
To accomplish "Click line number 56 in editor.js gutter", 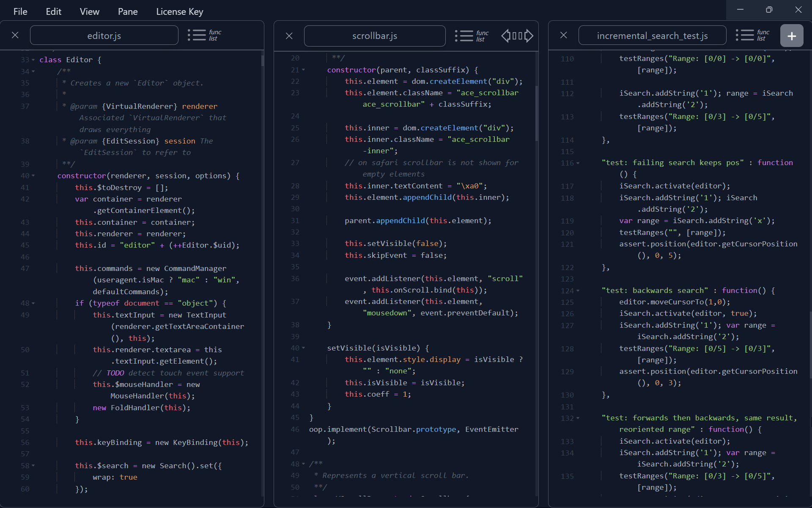I will [x=25, y=442].
